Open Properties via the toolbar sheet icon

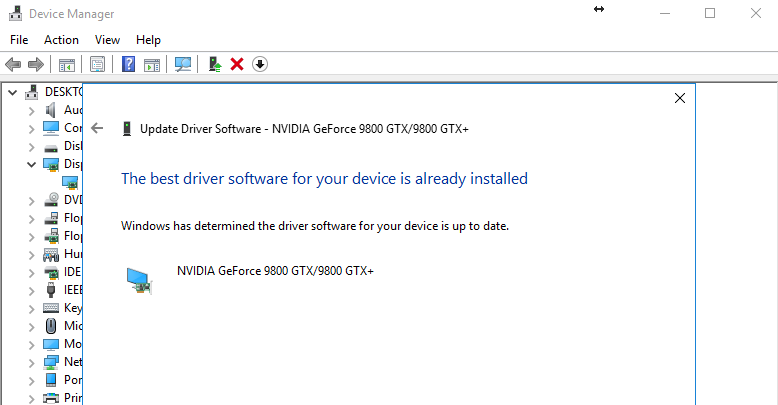[x=97, y=64]
